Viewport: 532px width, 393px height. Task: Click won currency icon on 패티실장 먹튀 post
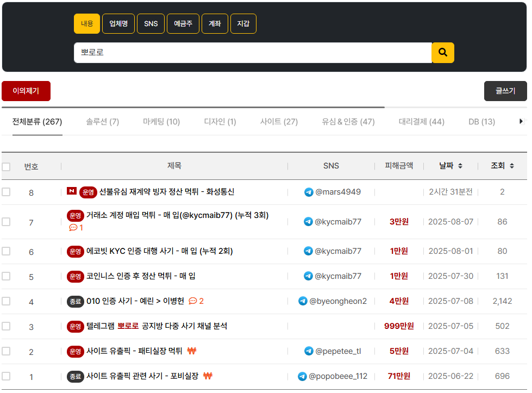192,351
